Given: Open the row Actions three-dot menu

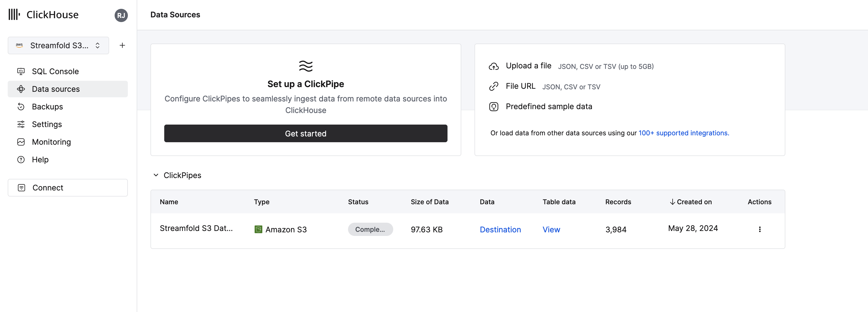Looking at the screenshot, I should pos(759,229).
